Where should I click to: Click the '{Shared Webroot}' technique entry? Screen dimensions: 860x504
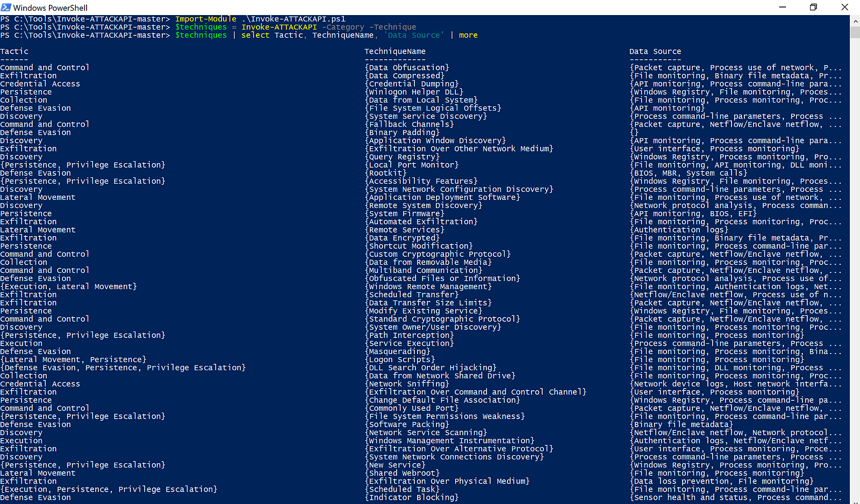(402, 473)
